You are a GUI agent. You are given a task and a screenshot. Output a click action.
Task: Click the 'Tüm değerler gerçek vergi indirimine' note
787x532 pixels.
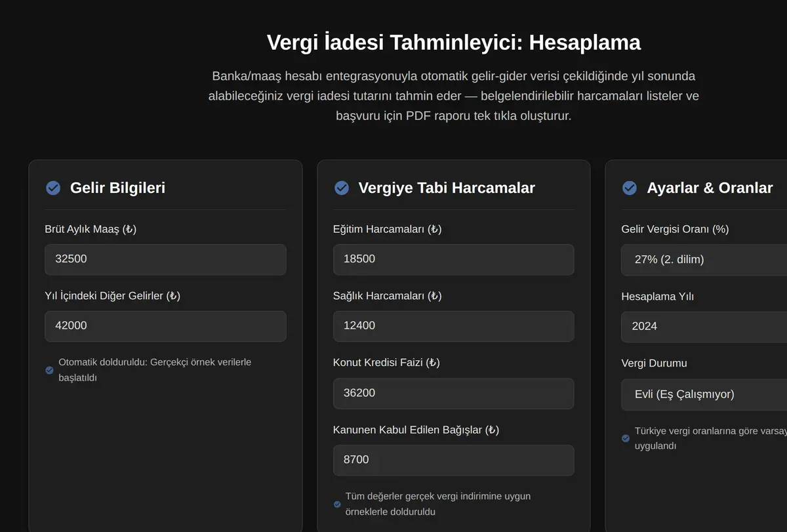(438, 504)
